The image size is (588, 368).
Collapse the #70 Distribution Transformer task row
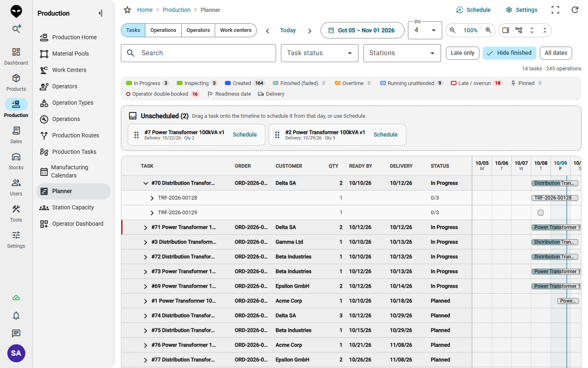145,183
